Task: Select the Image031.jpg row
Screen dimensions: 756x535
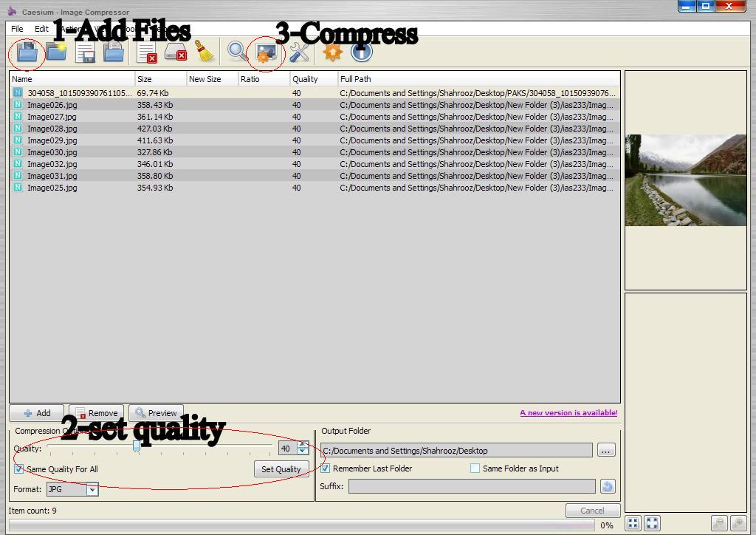Action: [x=315, y=176]
